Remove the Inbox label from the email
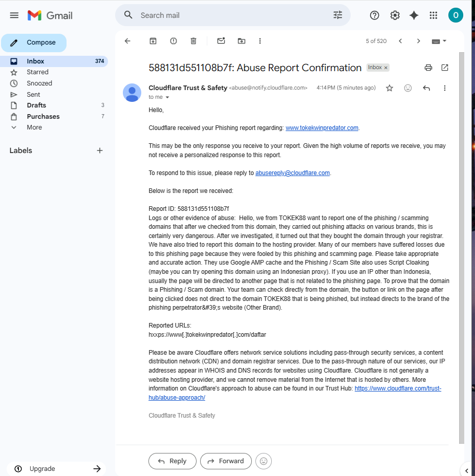475x476 pixels. pyautogui.click(x=386, y=68)
